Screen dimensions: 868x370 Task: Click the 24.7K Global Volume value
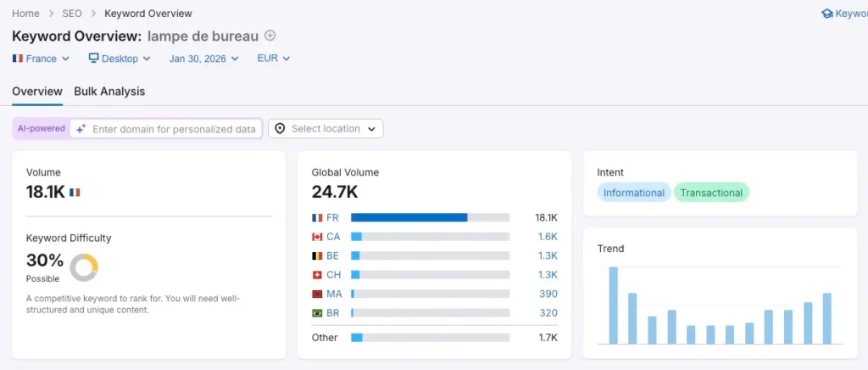pos(334,192)
